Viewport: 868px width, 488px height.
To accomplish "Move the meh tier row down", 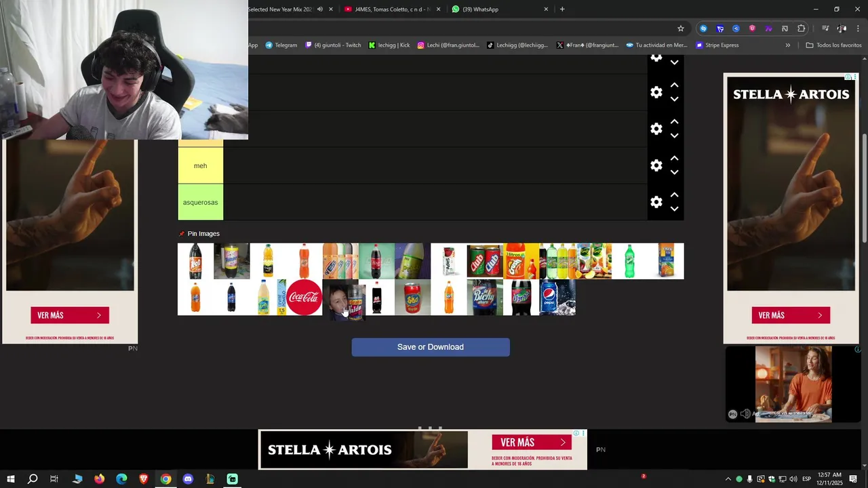I will [674, 172].
